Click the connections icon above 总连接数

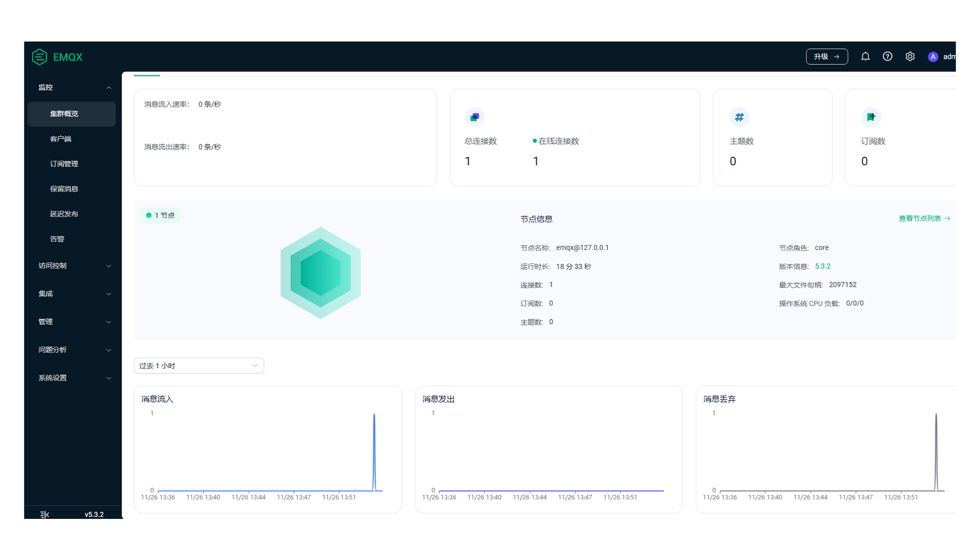(x=475, y=117)
